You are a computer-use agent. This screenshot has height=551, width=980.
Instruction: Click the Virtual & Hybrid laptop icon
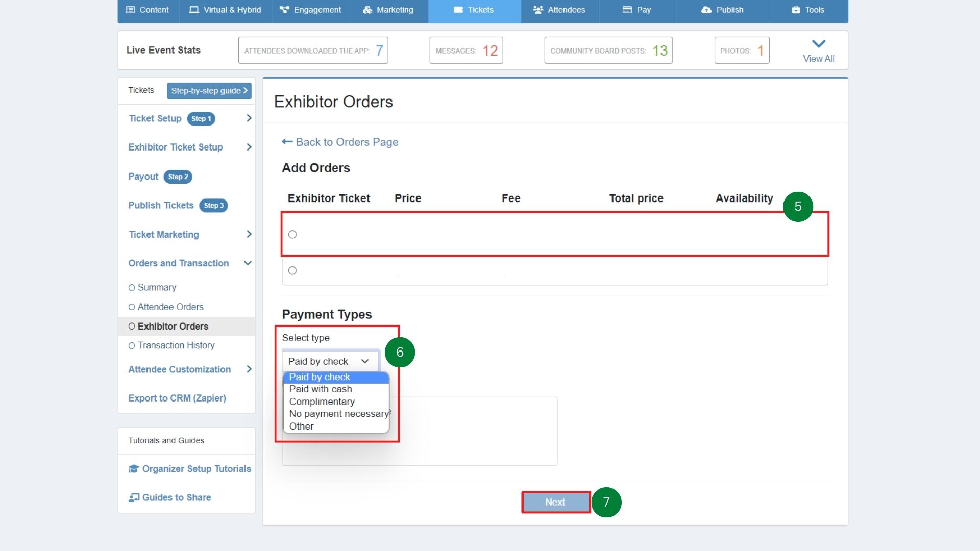coord(194,10)
